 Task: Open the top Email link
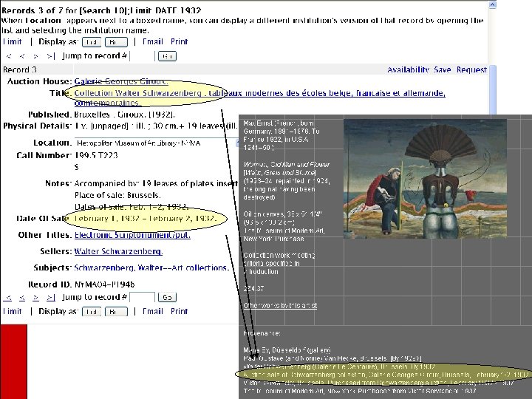pyautogui.click(x=153, y=41)
